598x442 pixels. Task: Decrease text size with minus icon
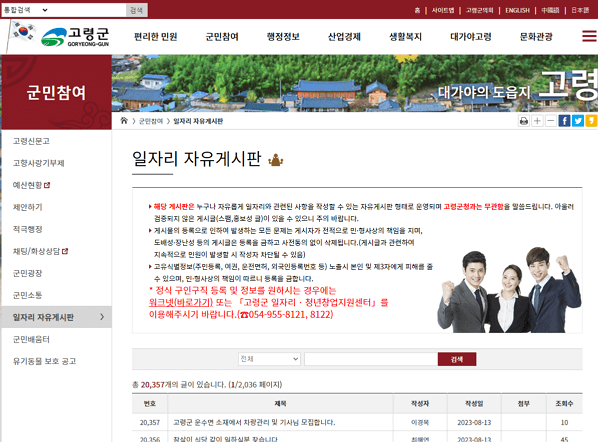point(550,121)
